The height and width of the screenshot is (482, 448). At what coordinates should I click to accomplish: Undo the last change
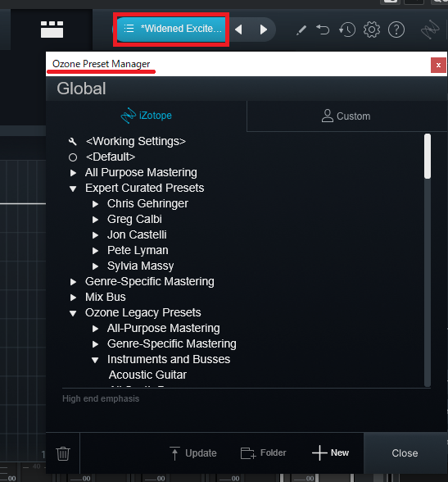point(323,30)
